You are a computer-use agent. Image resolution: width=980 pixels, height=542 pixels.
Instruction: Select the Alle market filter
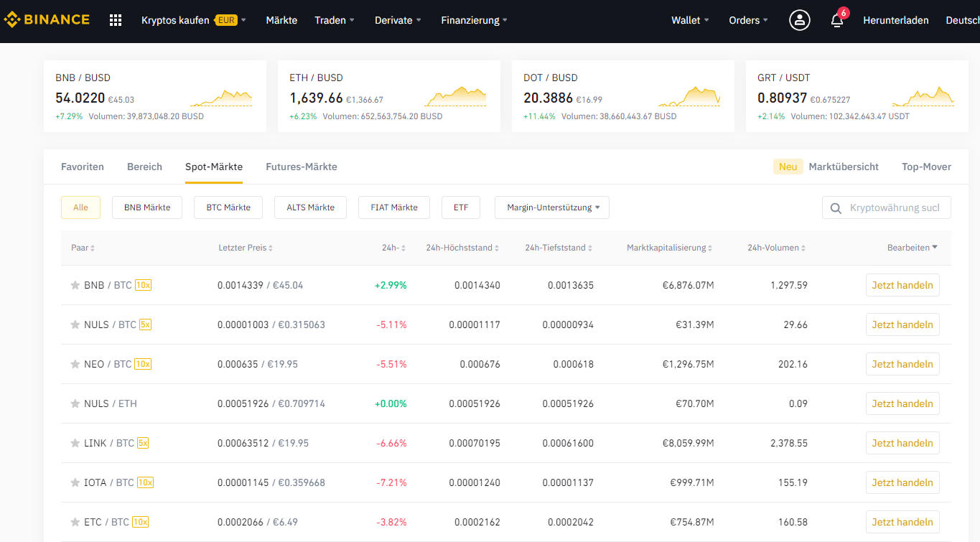(x=80, y=207)
